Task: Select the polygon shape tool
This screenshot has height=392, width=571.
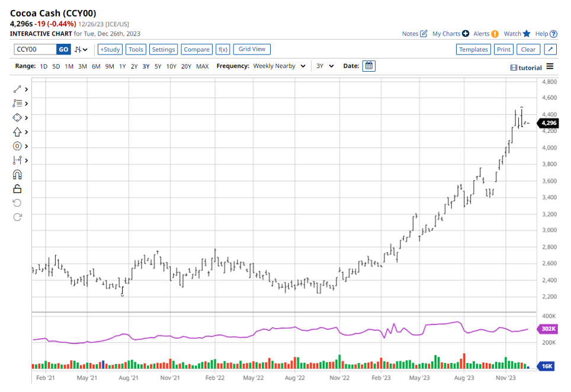Action: pos(17,118)
